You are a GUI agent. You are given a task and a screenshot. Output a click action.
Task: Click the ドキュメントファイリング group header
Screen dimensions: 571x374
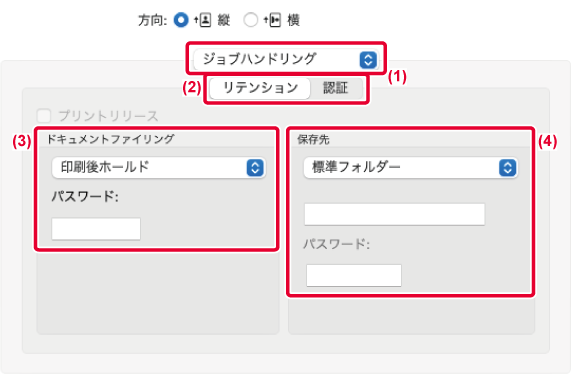click(111, 139)
